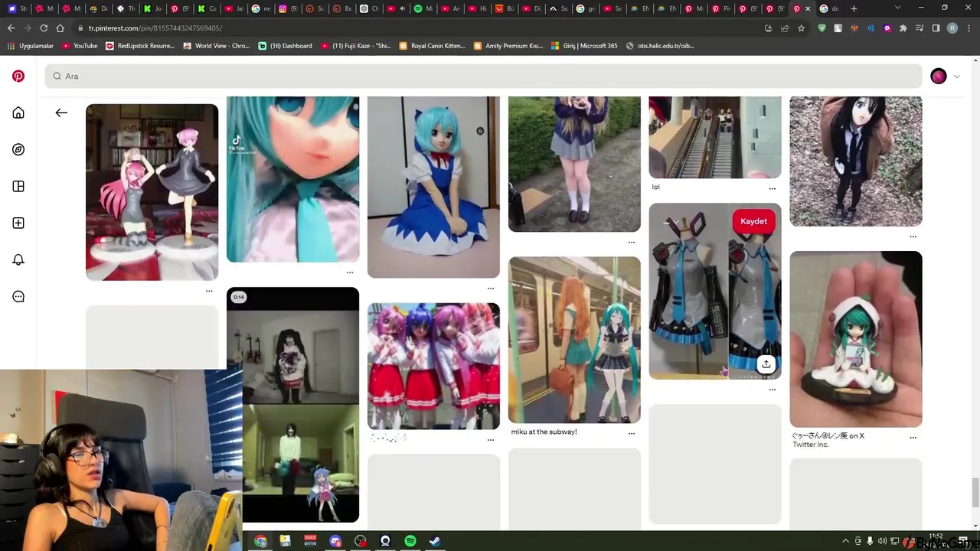Image resolution: width=980 pixels, height=551 pixels.
Task: Go back with the page's left arrow
Action: (x=61, y=112)
